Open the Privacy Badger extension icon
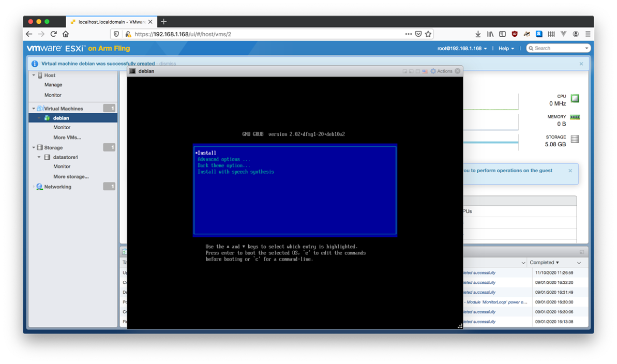Screen dimensions: 617x364 pyautogui.click(x=526, y=34)
